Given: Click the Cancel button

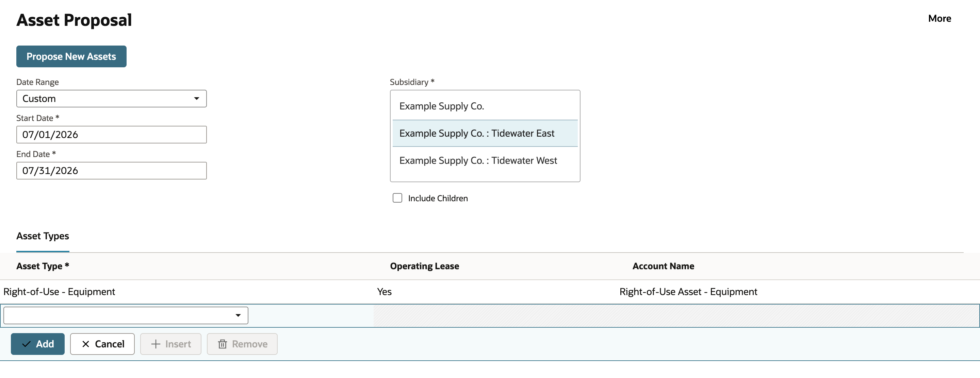Looking at the screenshot, I should (x=102, y=344).
